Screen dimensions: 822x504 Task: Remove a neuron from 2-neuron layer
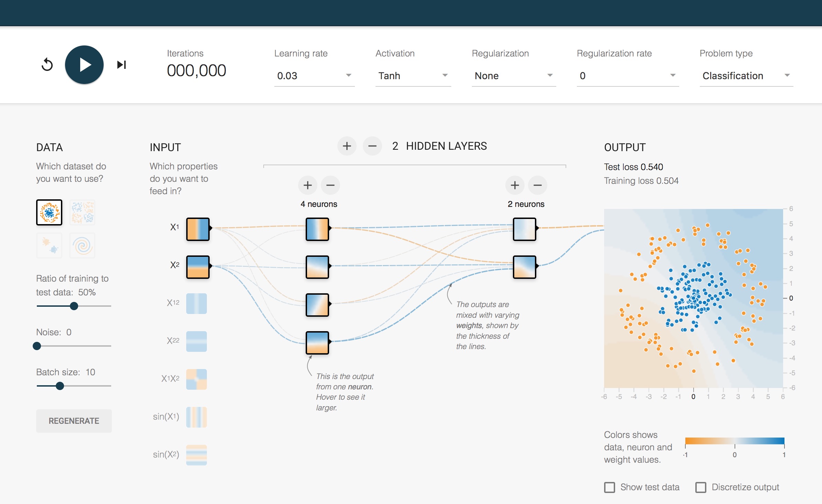(x=537, y=186)
